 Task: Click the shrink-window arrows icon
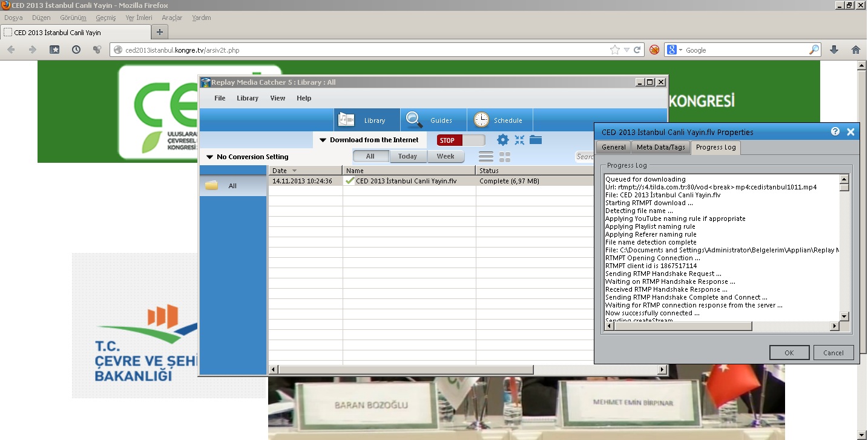519,140
